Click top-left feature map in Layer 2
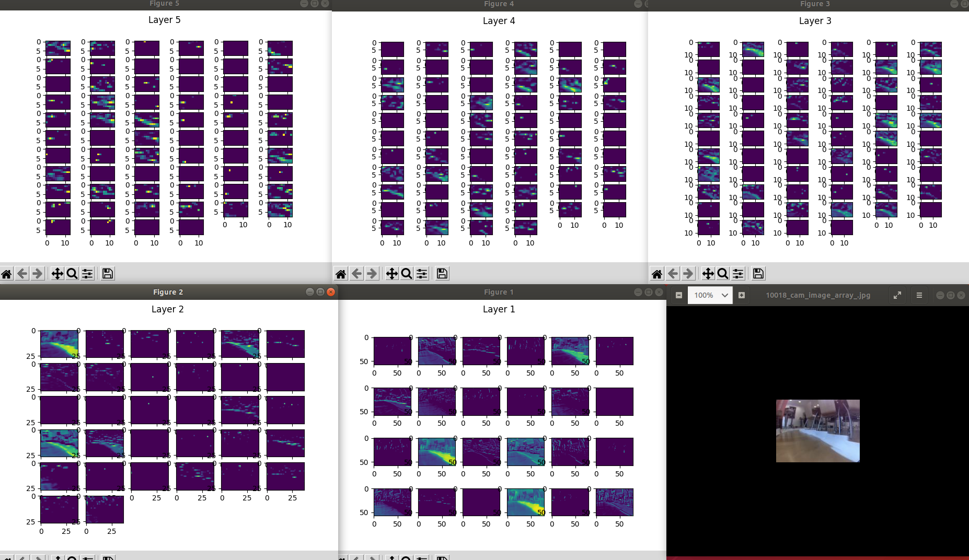The image size is (969, 560). pyautogui.click(x=59, y=344)
